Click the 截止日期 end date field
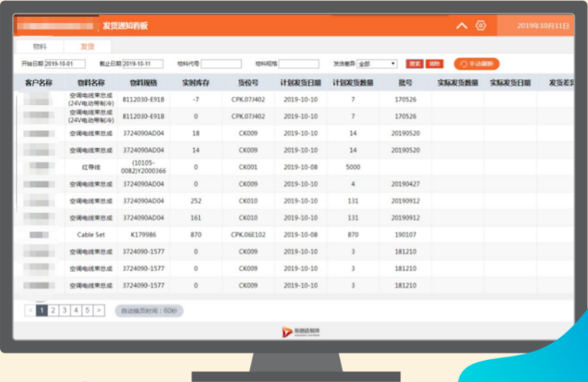 142,64
